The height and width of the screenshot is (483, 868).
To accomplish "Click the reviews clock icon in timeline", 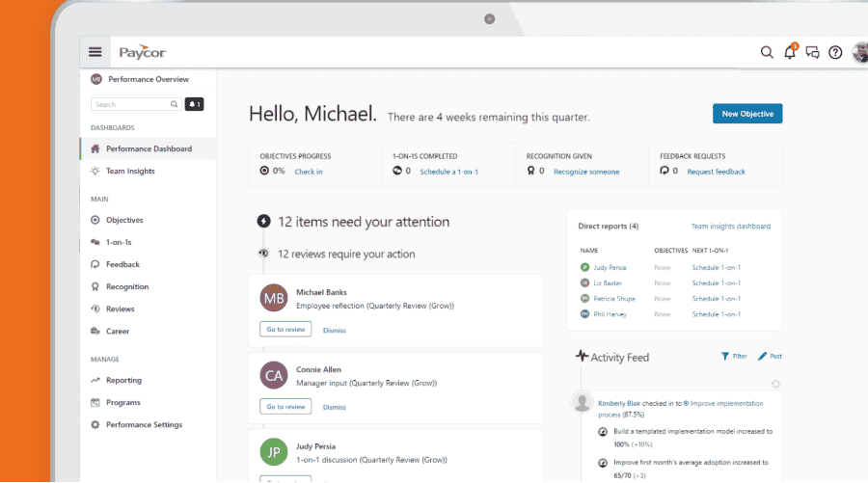I will pyautogui.click(x=263, y=254).
